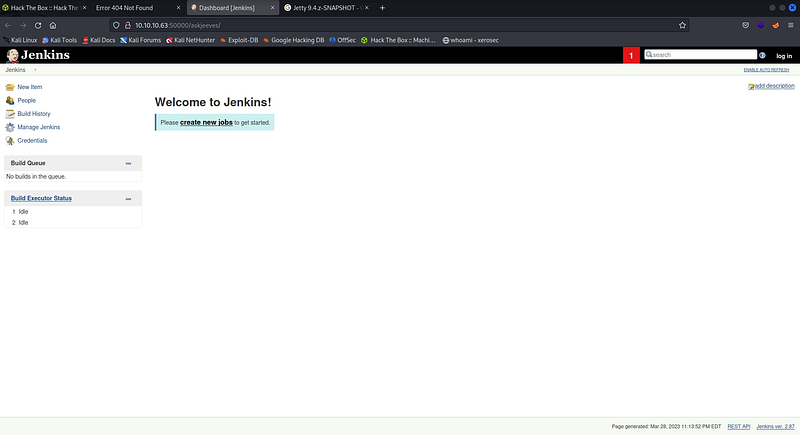Open Google Hacking DB bookmark
The width and height of the screenshot is (800, 435).
(293, 40)
